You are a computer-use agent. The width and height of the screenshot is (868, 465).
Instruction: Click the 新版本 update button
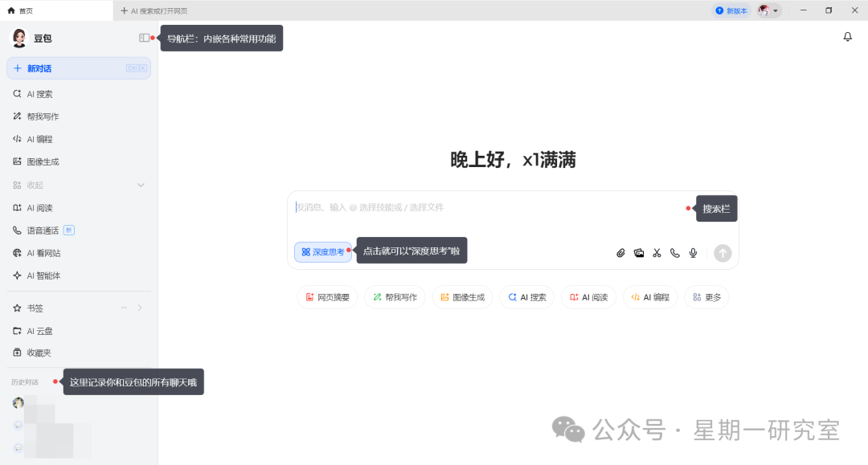[x=731, y=10]
